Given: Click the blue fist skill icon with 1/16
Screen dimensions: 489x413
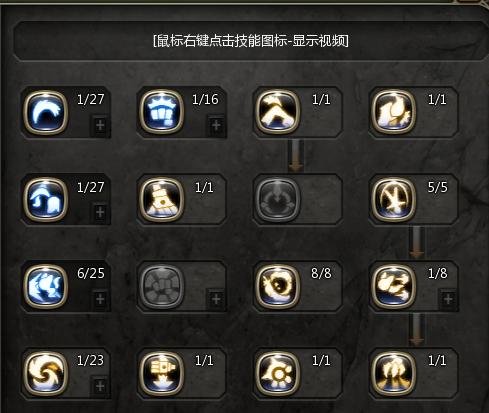Looking at the screenshot, I should [162, 112].
